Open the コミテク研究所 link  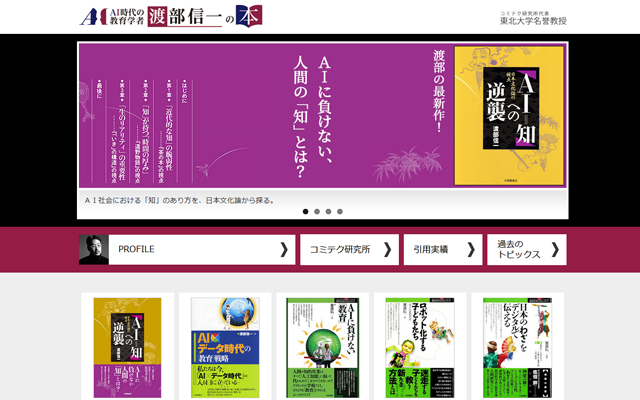tap(349, 249)
